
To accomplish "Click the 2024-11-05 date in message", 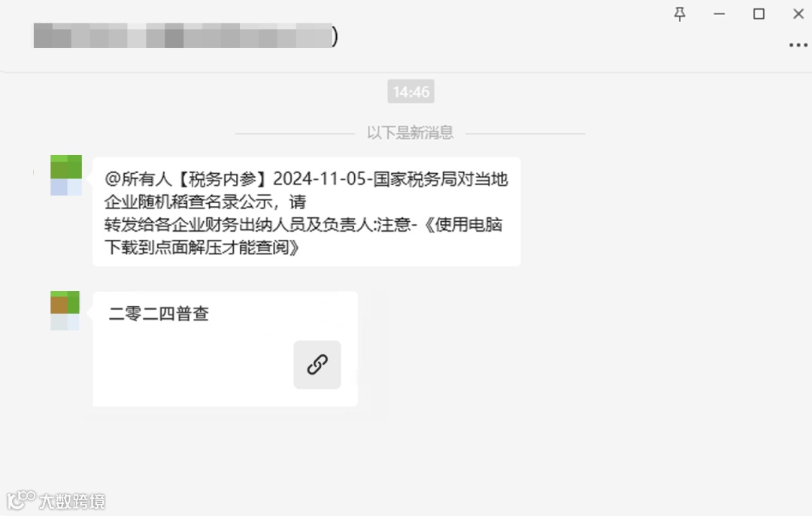I will tap(320, 179).
